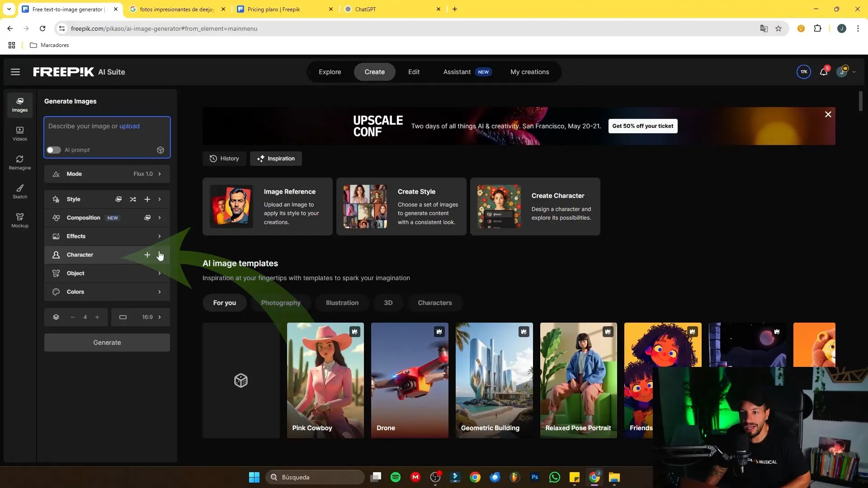Click the random template dice card
The height and width of the screenshot is (488, 868).
click(x=241, y=380)
